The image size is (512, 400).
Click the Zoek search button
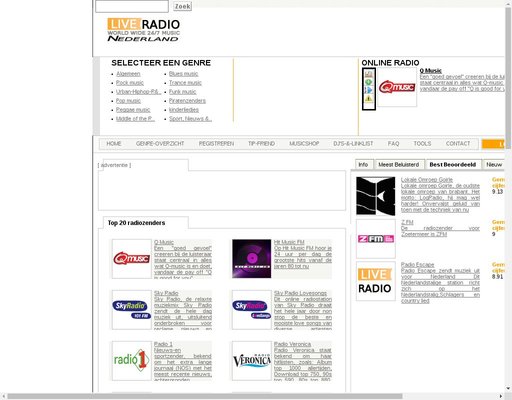[183, 6]
